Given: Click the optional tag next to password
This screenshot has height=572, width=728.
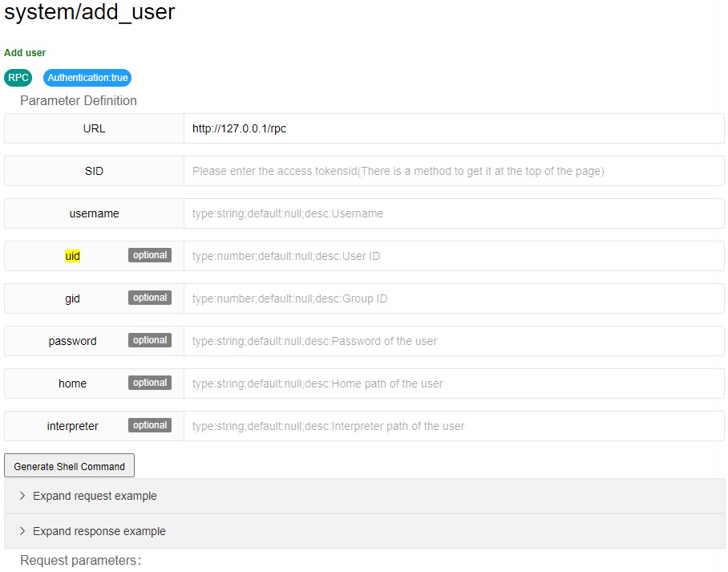Looking at the screenshot, I should 150,340.
